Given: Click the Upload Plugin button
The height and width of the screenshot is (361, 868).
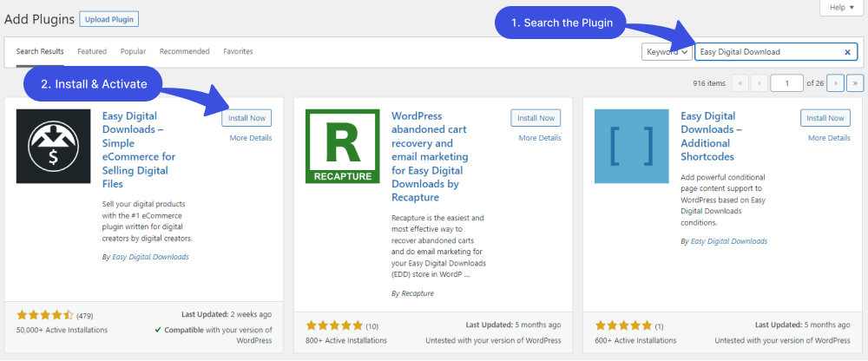Looking at the screenshot, I should [x=109, y=19].
